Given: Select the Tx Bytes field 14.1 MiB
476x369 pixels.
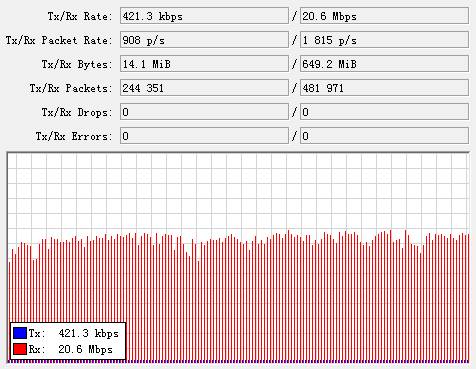Looking at the screenshot, I should (x=204, y=64).
